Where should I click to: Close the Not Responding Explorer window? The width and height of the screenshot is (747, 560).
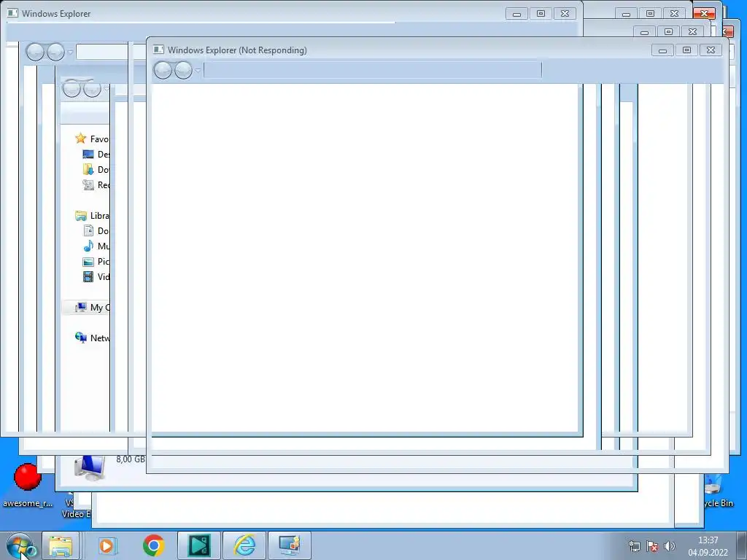[711, 50]
